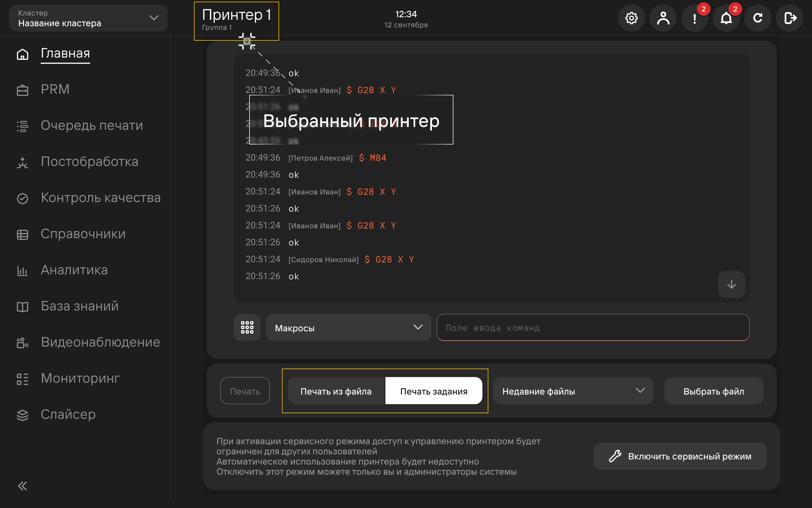This screenshot has width=812, height=508.
Task: Click the Мониторинг sidebar icon
Action: pos(23,379)
